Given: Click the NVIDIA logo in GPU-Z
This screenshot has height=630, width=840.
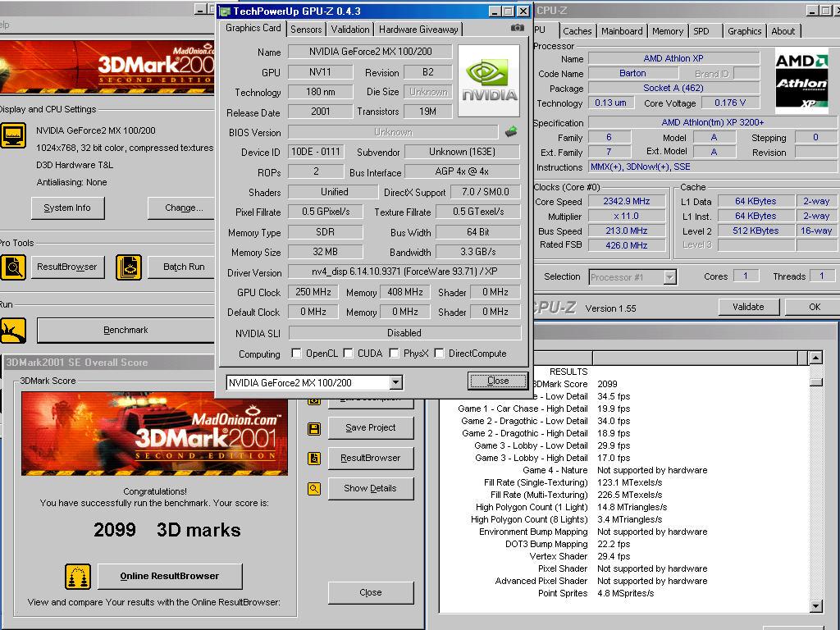Looking at the screenshot, I should [489, 81].
